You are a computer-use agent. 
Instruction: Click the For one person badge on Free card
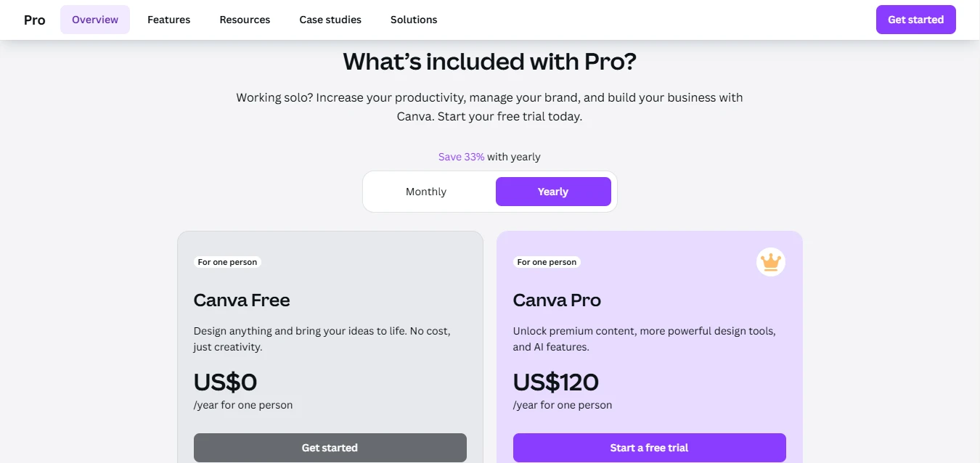[227, 262]
